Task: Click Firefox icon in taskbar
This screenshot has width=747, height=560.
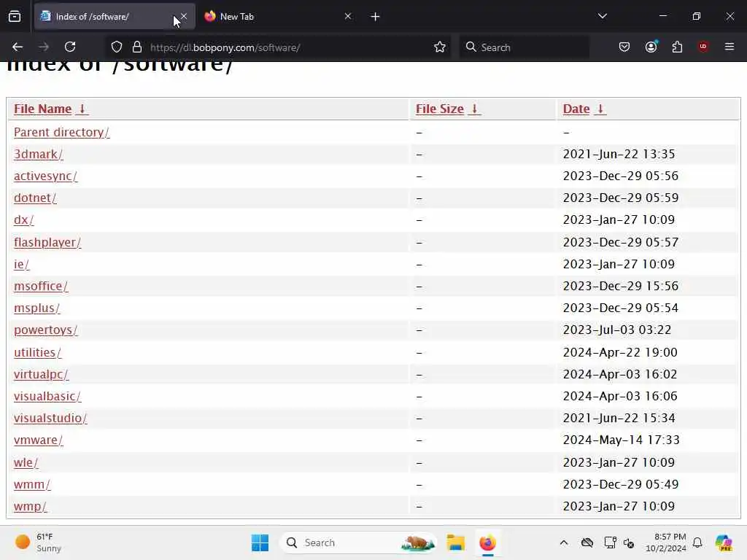Action: pos(487,542)
